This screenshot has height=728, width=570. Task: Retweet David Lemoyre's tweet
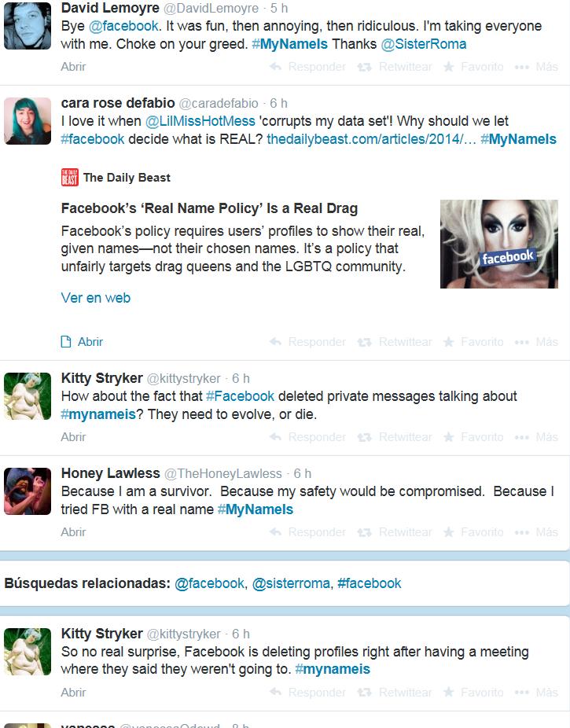click(395, 67)
